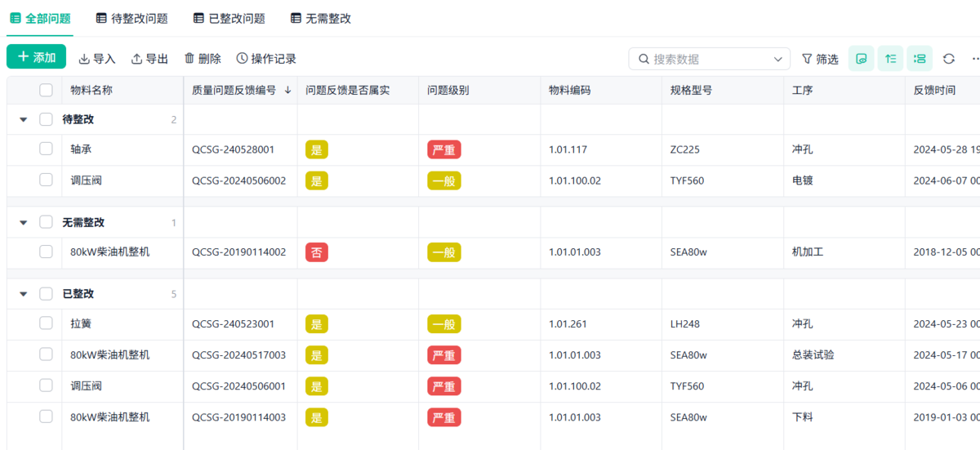Check the select-all header checkbox
980x450 pixels.
[x=47, y=91]
